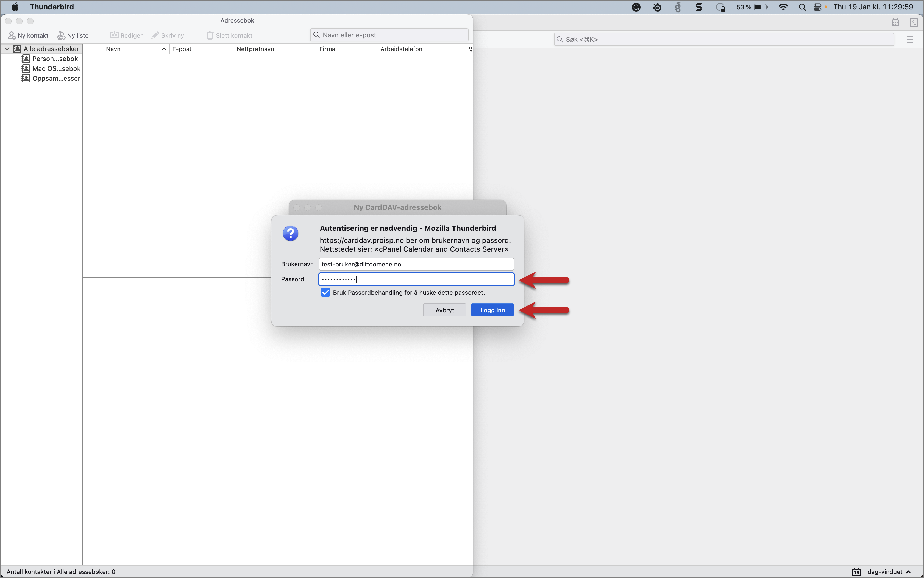Viewport: 924px width, 578px height.
Task: Sort contacts by Navn column
Action: pos(126,49)
